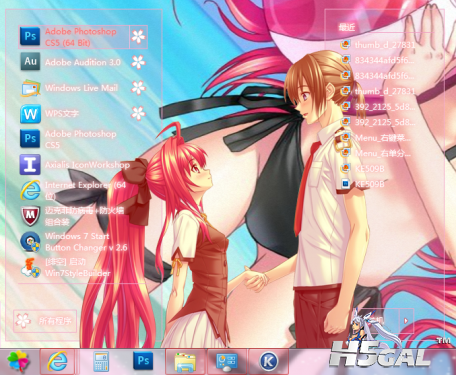Expand the shutdown options arrow
The image size is (456, 375).
tap(406, 321)
